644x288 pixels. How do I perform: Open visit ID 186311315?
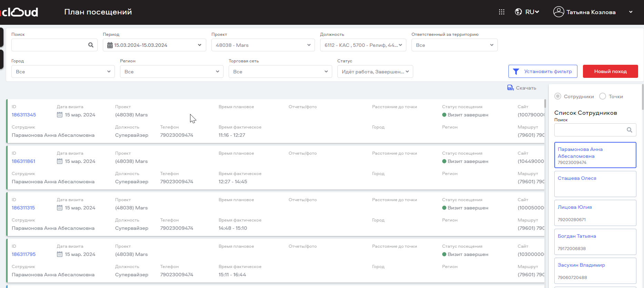point(23,208)
